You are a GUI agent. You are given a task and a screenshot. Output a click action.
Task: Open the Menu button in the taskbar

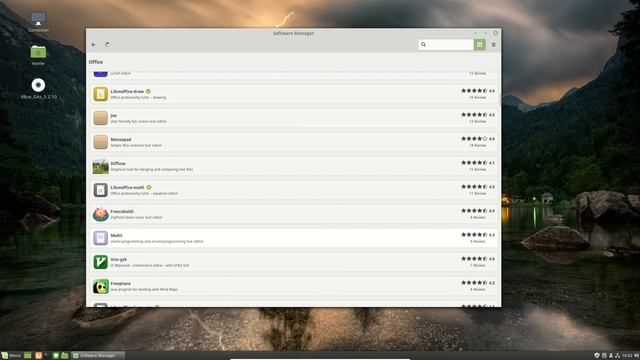[x=11, y=356]
